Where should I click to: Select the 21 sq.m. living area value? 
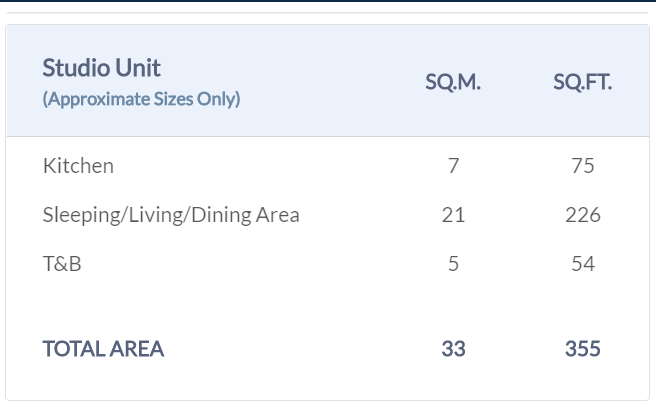pyautogui.click(x=453, y=215)
